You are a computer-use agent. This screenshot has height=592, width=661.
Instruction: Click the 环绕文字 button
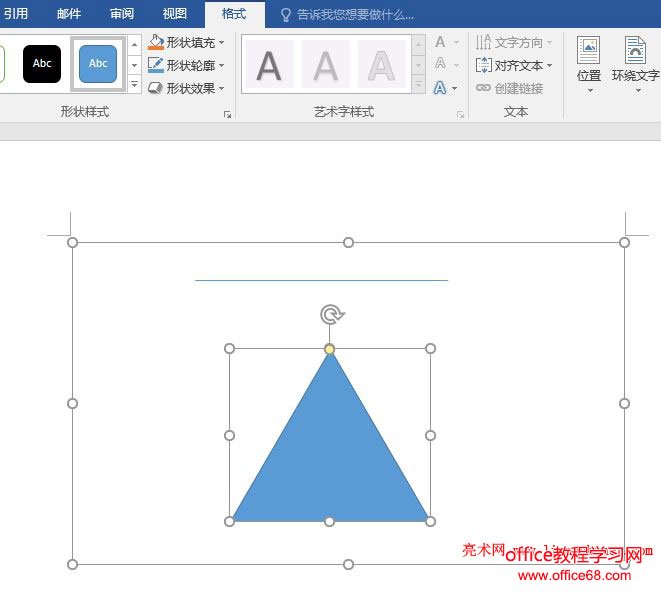click(x=636, y=64)
